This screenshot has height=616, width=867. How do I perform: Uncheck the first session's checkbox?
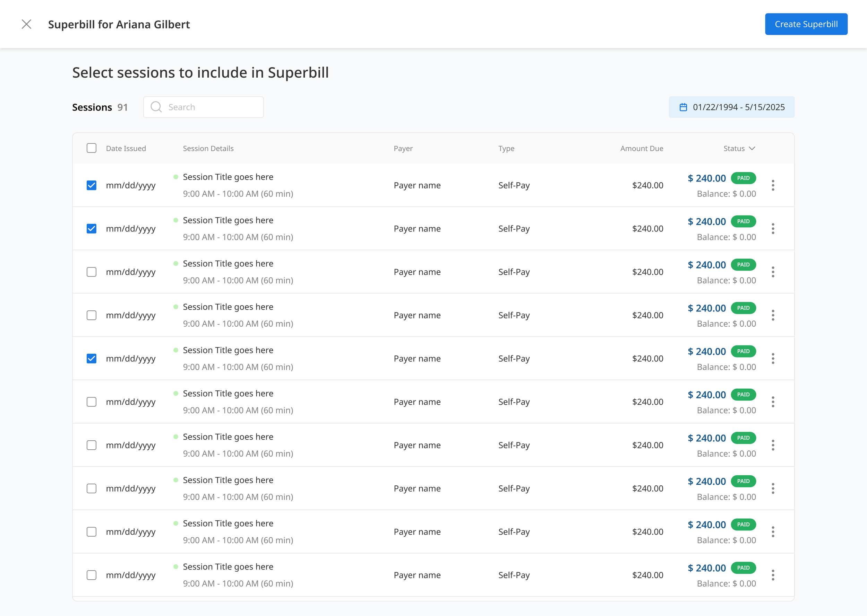point(92,185)
